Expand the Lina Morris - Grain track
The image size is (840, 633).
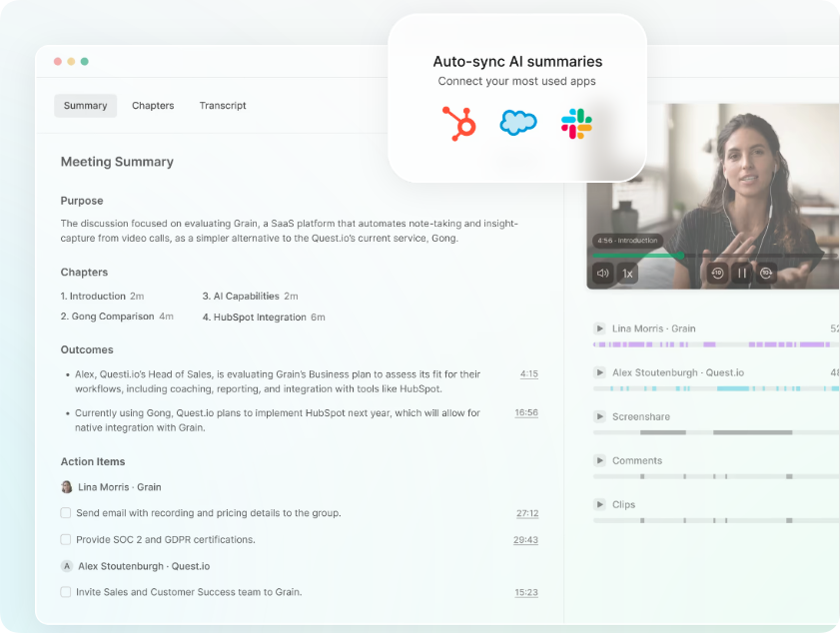click(x=599, y=328)
